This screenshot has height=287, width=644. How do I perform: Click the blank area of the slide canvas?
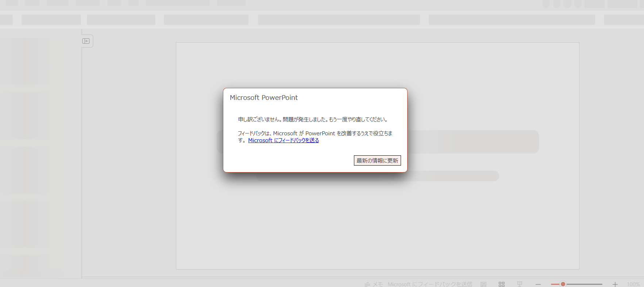coord(378,226)
